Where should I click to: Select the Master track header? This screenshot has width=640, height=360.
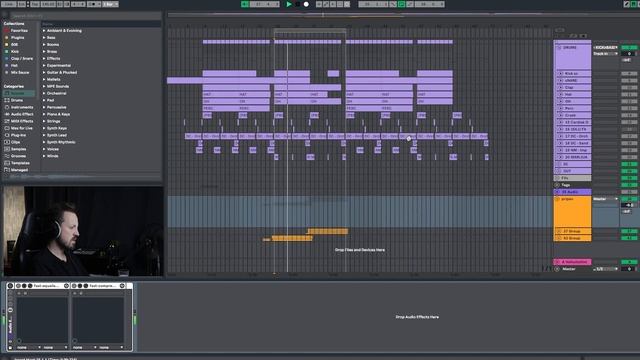coord(572,269)
